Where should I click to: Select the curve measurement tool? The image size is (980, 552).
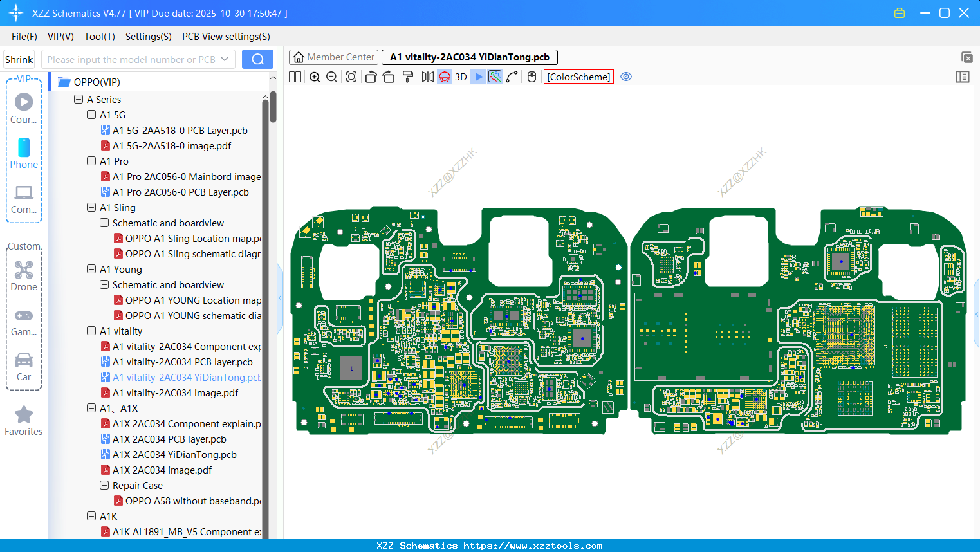(511, 77)
